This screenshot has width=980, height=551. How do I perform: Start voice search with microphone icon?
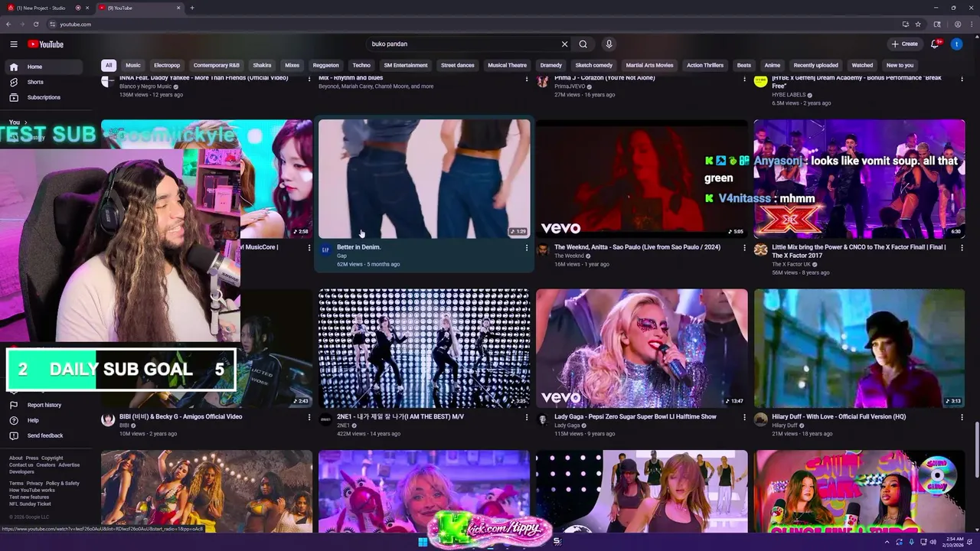point(609,44)
